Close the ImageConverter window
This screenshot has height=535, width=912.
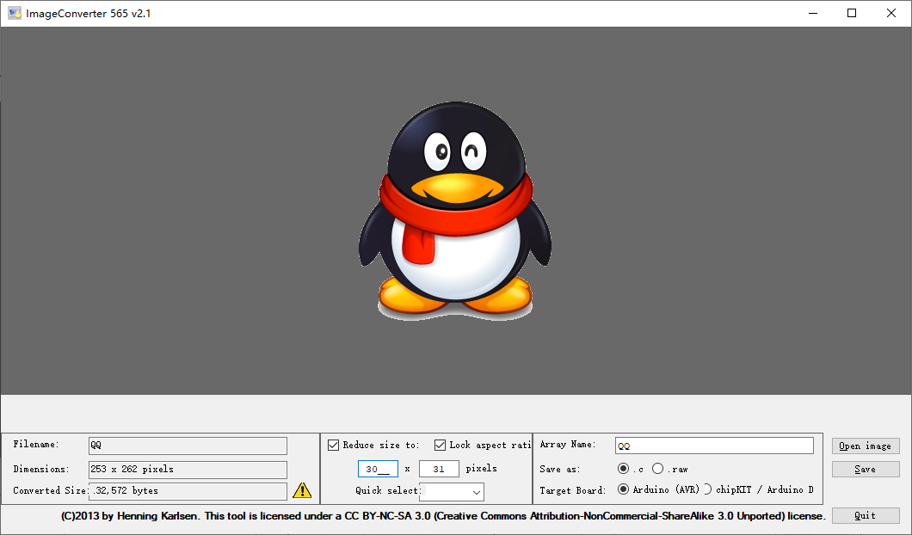(x=891, y=13)
